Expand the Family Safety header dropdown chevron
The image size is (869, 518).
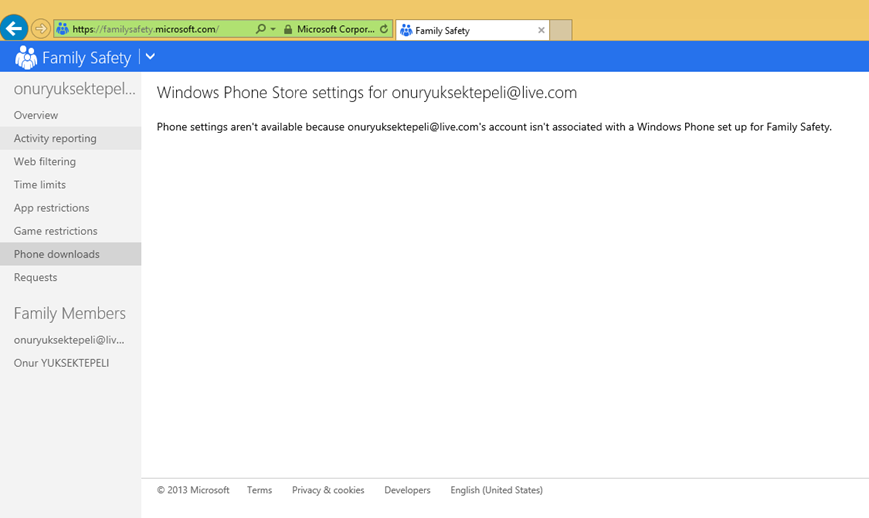(x=150, y=57)
